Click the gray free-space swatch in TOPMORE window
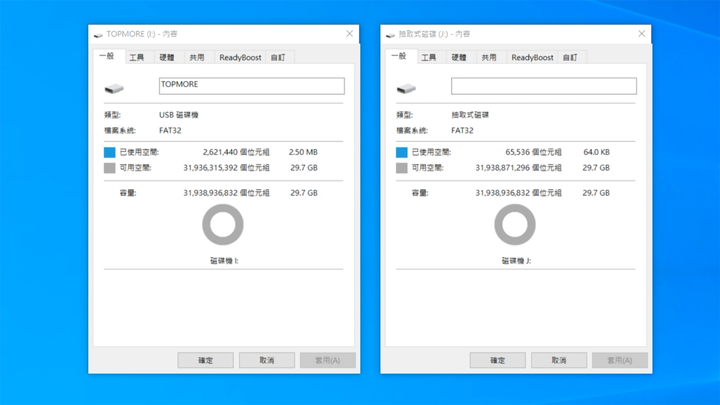 (x=109, y=168)
